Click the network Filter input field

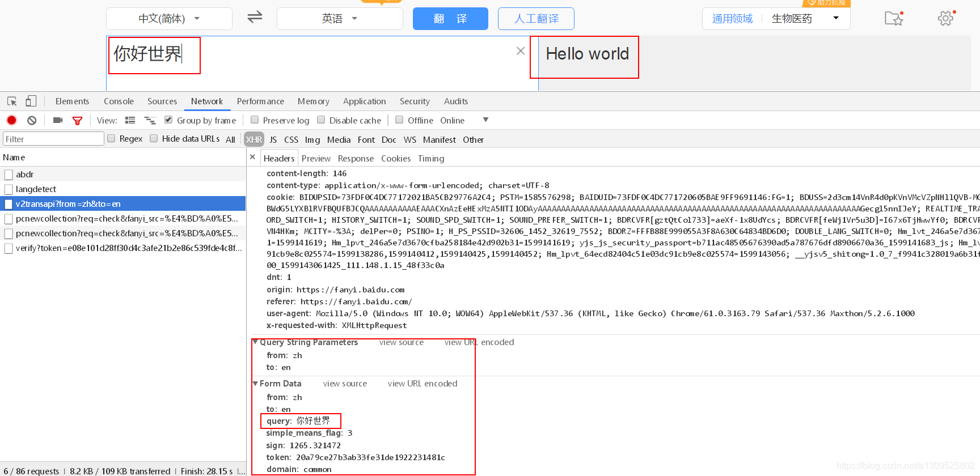click(x=53, y=139)
